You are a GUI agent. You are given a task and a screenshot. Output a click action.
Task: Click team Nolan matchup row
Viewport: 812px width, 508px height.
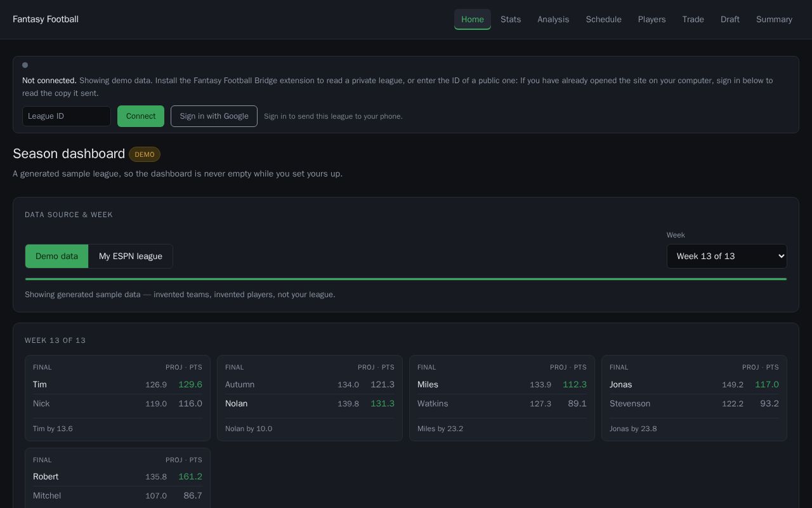pyautogui.click(x=310, y=403)
